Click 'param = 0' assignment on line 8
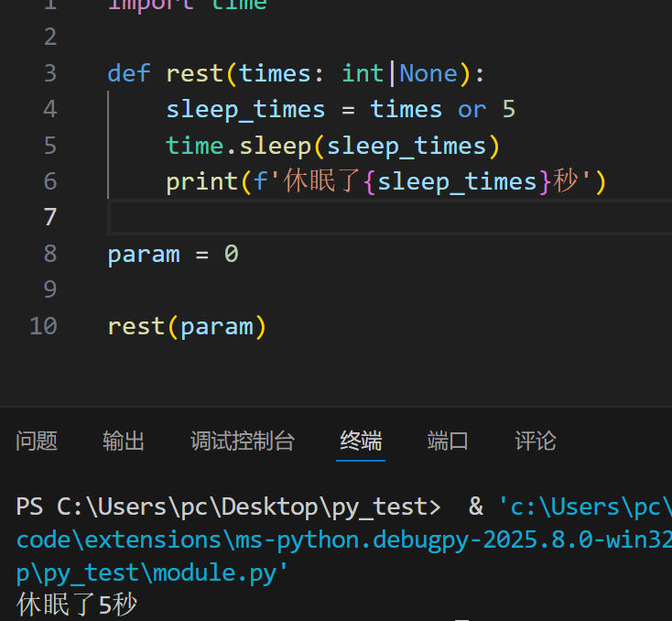The height and width of the screenshot is (621, 672). (173, 255)
